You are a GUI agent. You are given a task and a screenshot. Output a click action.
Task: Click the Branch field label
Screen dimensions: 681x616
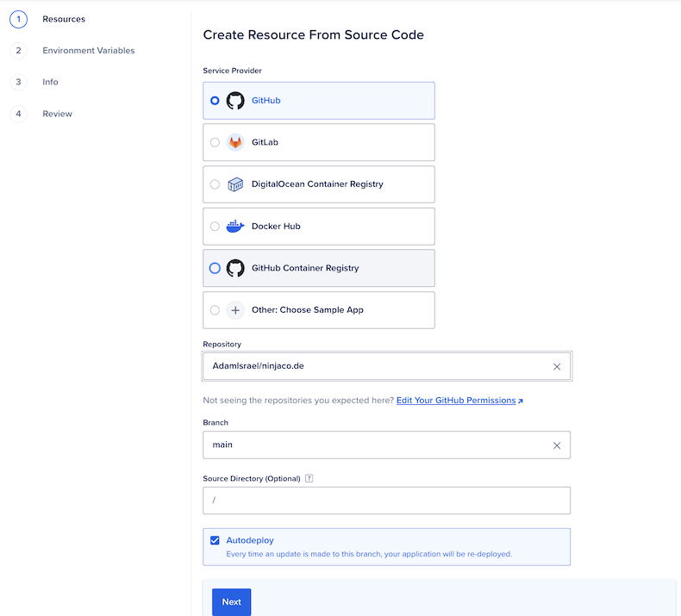216,423
